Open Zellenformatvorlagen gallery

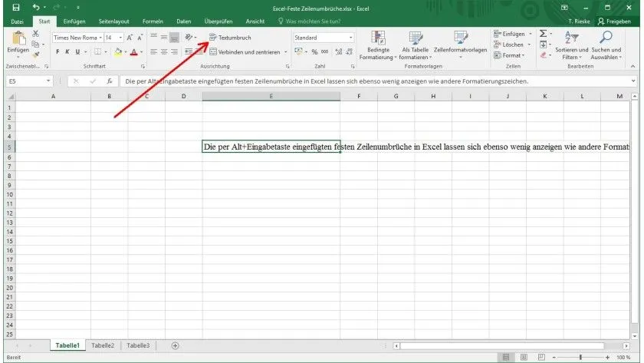(461, 45)
